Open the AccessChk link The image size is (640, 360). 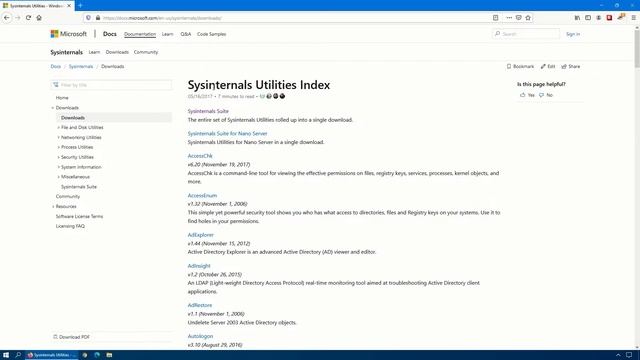(x=200, y=156)
